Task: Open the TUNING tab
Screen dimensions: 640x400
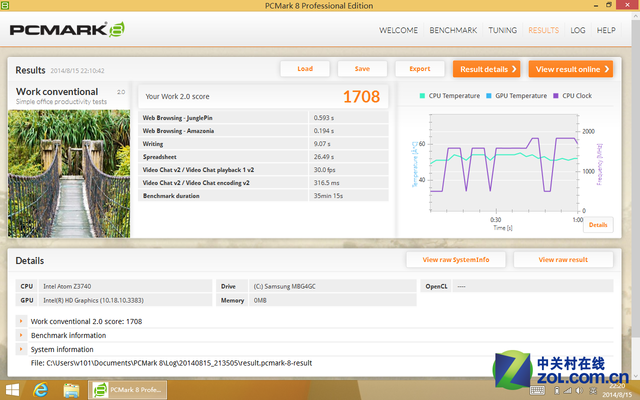Action: tap(502, 30)
